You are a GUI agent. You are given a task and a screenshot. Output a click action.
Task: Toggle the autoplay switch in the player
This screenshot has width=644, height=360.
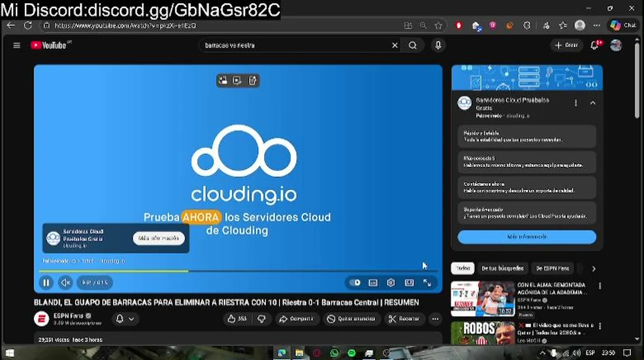[355, 282]
